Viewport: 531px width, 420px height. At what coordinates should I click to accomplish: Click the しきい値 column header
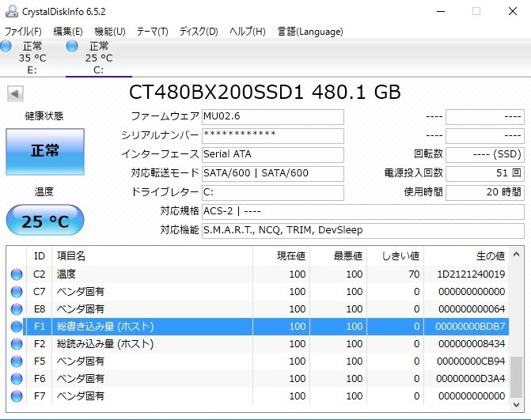pos(395,255)
